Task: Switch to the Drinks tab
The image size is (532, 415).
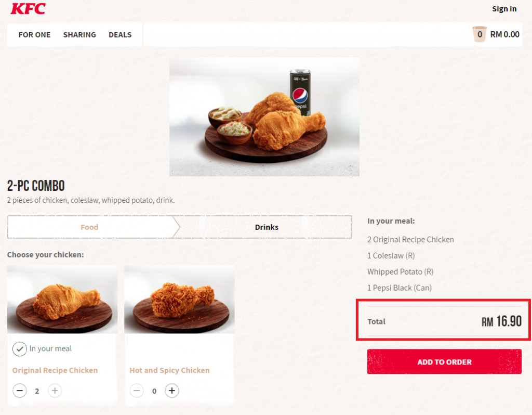Action: (x=267, y=227)
